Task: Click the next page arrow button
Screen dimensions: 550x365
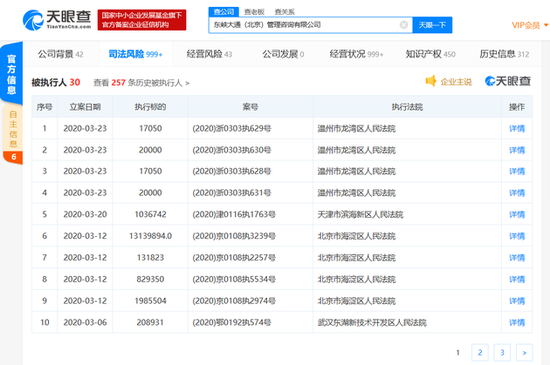Action: [x=524, y=352]
